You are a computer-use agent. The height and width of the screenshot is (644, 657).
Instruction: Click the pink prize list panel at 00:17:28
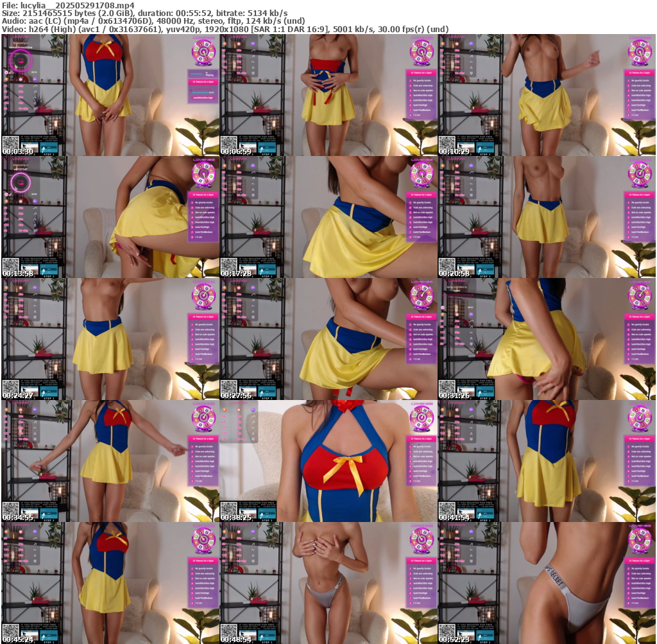tap(422, 218)
